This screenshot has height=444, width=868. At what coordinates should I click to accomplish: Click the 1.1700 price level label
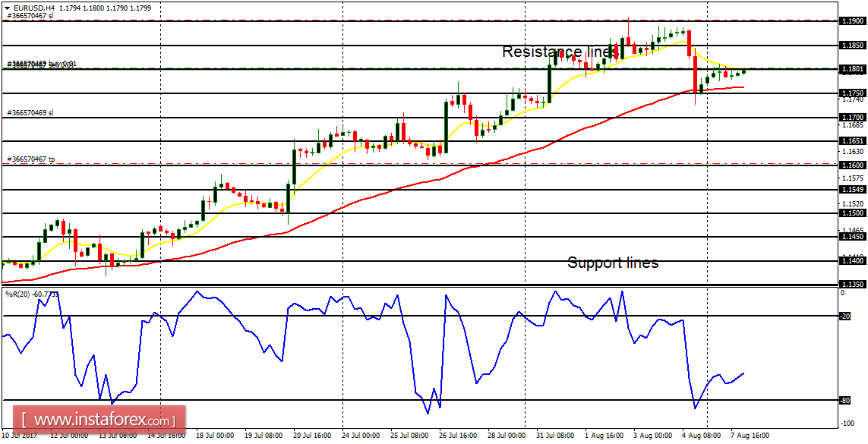(852, 118)
